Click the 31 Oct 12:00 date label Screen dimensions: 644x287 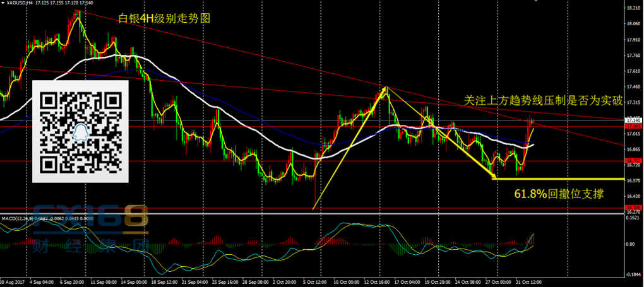point(528,282)
